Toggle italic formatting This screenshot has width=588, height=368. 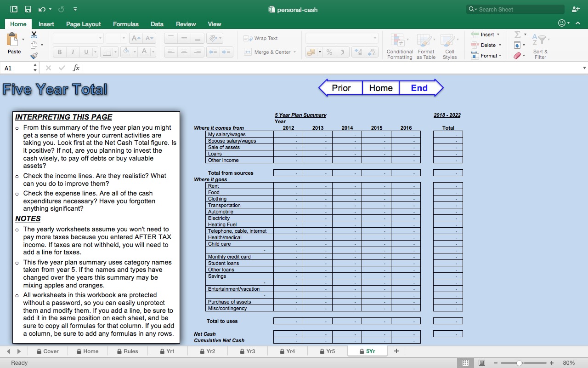(x=73, y=52)
